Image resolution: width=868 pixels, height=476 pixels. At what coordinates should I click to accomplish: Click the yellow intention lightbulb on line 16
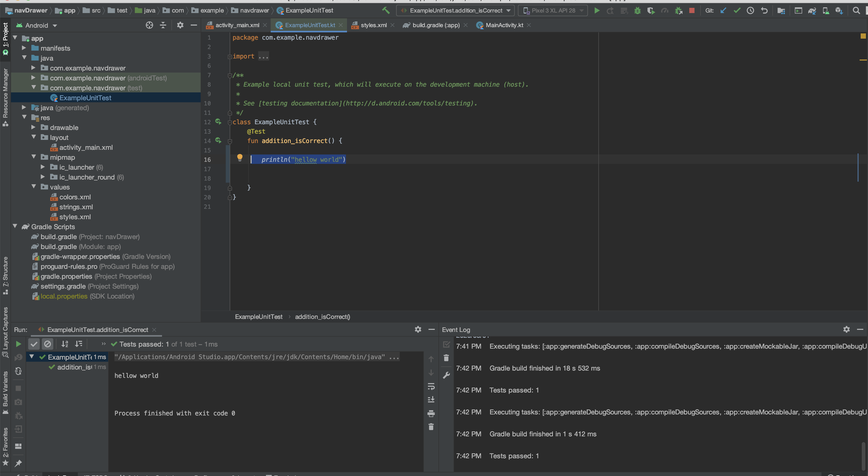[x=240, y=157]
